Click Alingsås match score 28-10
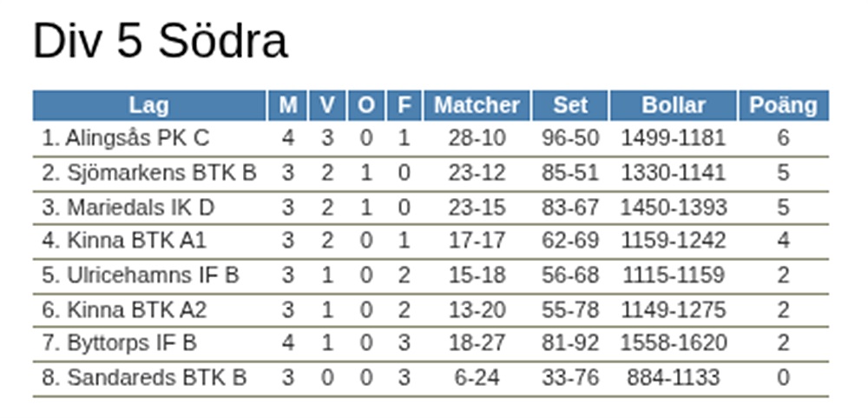 [477, 138]
